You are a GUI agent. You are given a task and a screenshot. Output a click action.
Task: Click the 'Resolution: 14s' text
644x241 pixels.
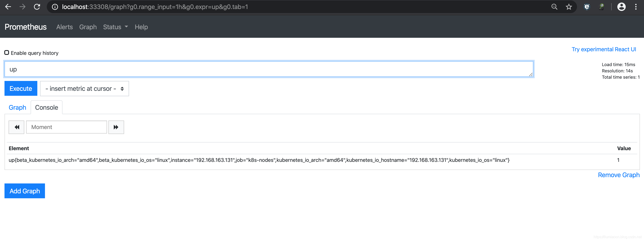point(617,71)
